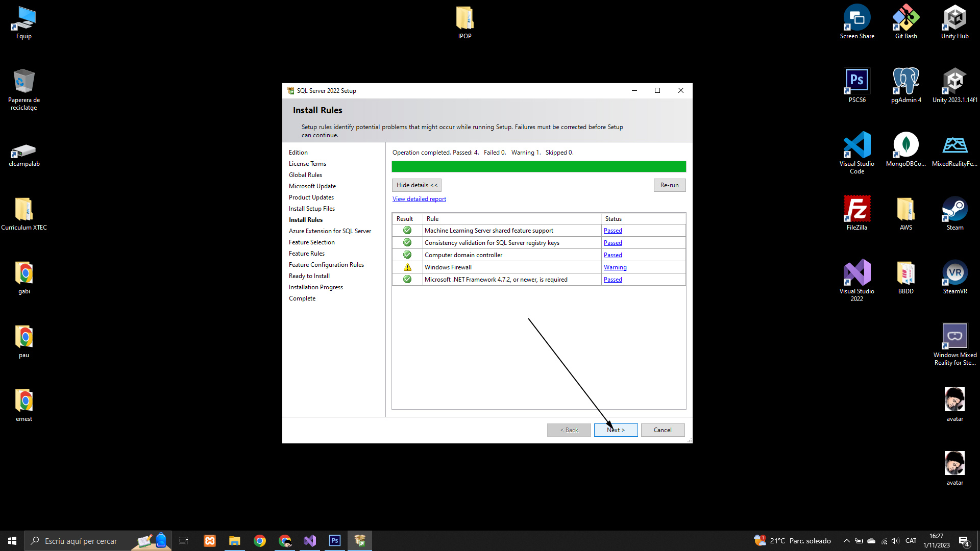
Task: Click the green progress bar
Action: pos(538,167)
